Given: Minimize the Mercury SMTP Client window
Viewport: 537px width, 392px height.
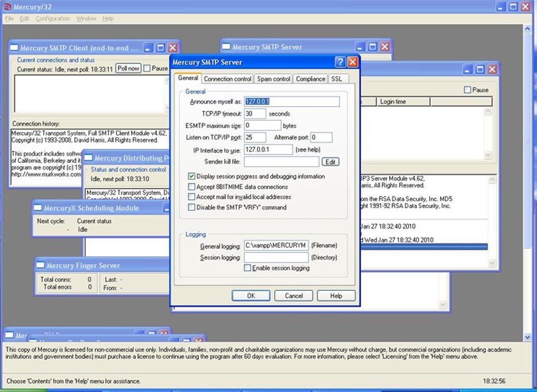Looking at the screenshot, I should pos(148,47).
